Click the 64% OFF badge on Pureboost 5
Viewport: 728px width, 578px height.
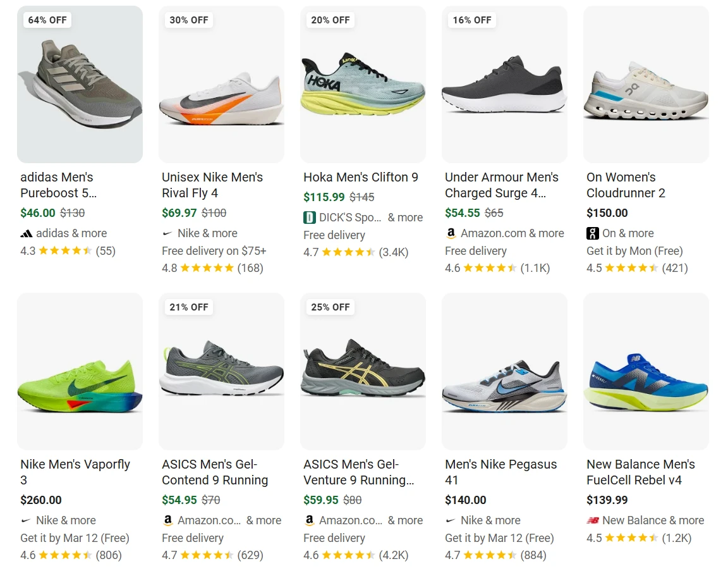point(47,20)
